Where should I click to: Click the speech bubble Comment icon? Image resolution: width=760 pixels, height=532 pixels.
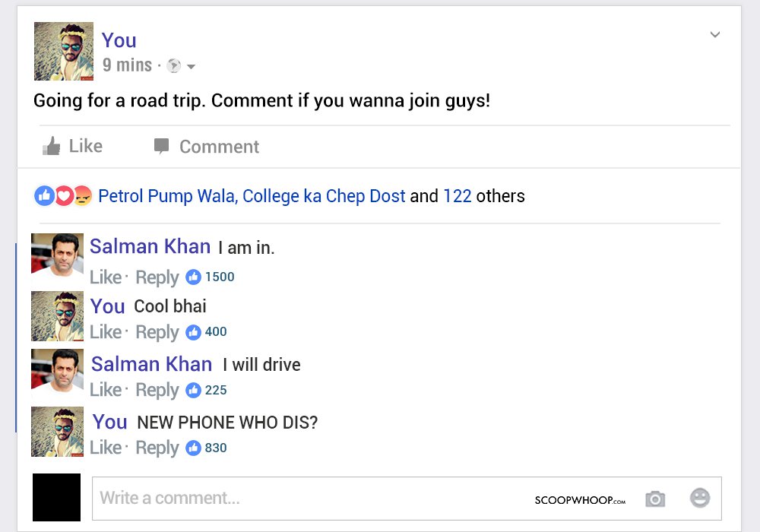tap(161, 146)
